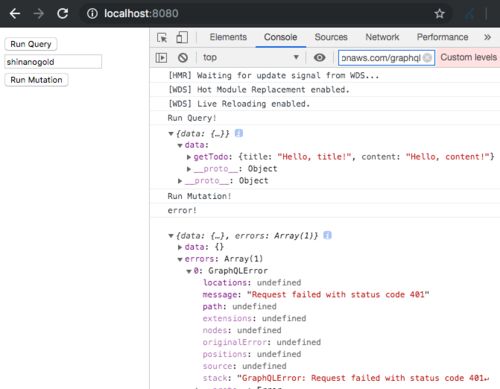Expand the __proto__ under getTodo

click(189, 169)
